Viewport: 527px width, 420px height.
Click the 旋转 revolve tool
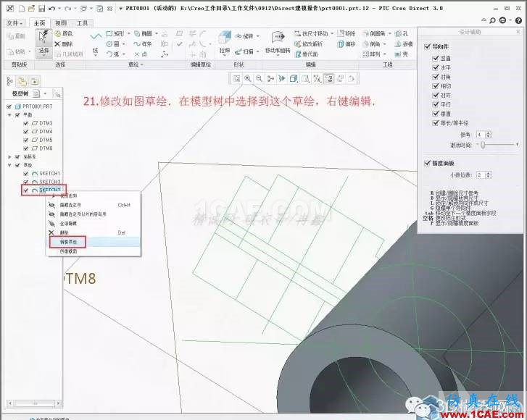coord(244,36)
